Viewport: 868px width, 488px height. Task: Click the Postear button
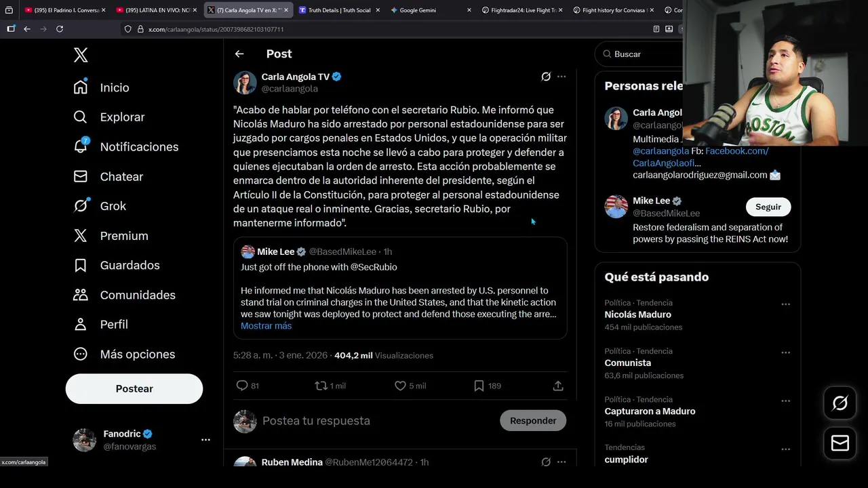[x=134, y=388]
